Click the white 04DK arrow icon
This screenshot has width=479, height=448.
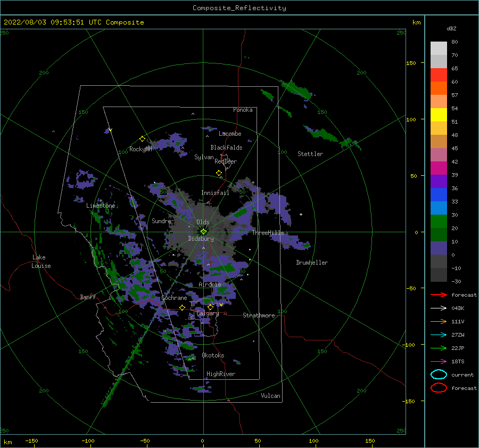439,308
